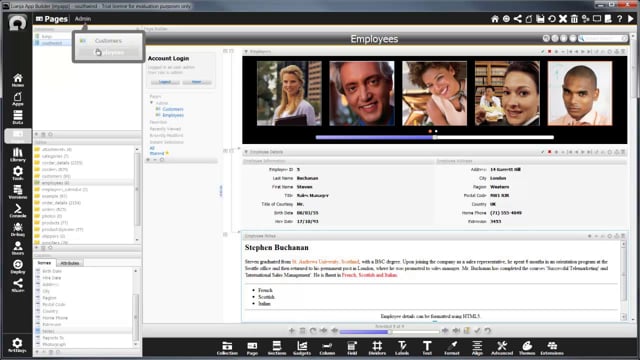This screenshot has width=640, height=360.
Task: Open Column in the bottom toolbar
Action: (x=327, y=348)
